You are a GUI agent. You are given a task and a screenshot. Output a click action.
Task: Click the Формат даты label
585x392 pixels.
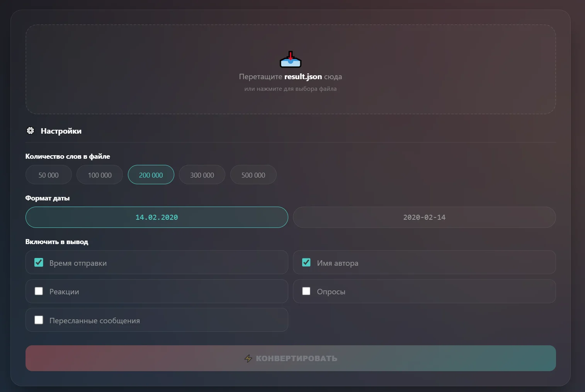[48, 198]
